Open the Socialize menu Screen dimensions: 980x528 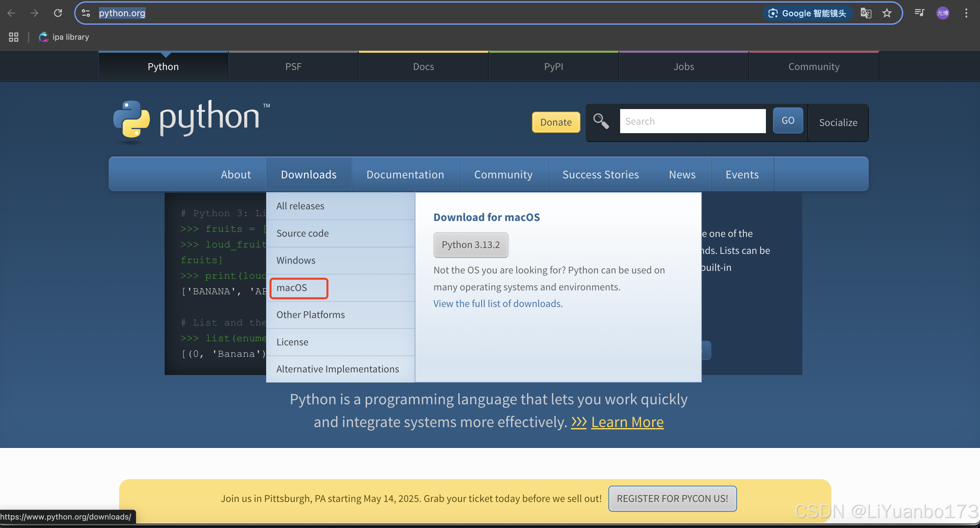click(x=838, y=123)
